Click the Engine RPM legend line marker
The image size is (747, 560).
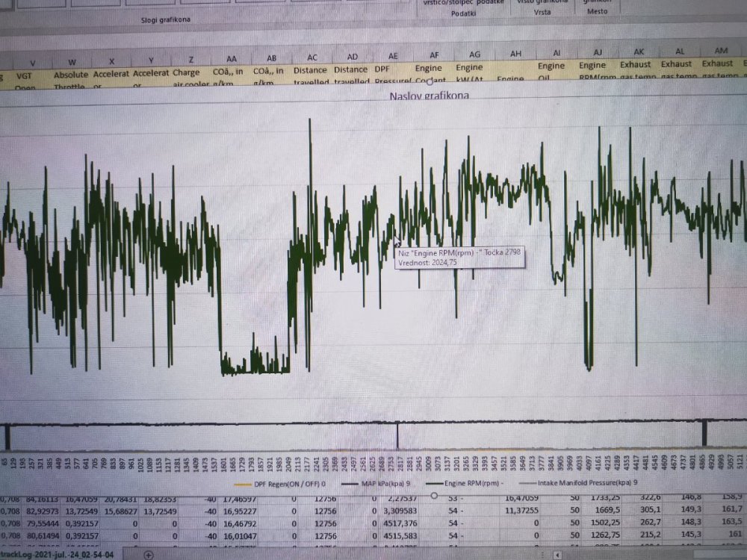tap(434, 485)
